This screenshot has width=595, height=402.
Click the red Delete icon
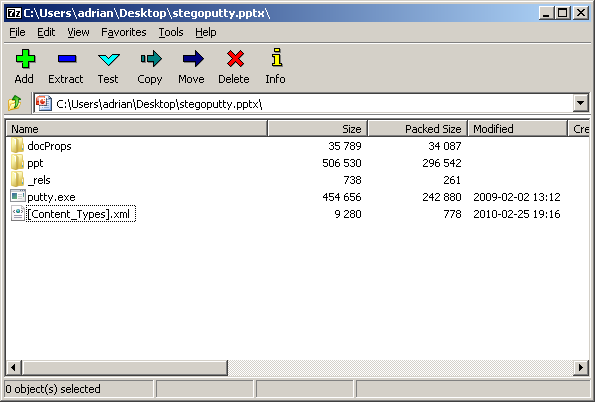click(x=235, y=59)
